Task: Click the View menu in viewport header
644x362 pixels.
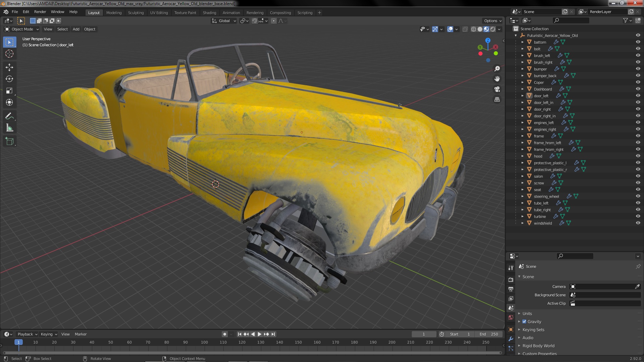Action: (48, 29)
